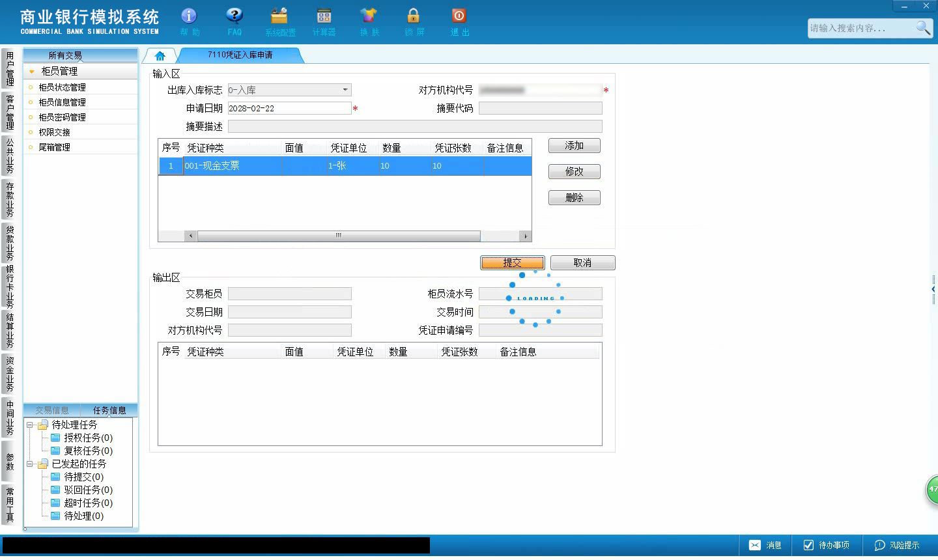Open 存款业务 side tab
Viewport: 938px width, 560px height.
pyautogui.click(x=10, y=199)
